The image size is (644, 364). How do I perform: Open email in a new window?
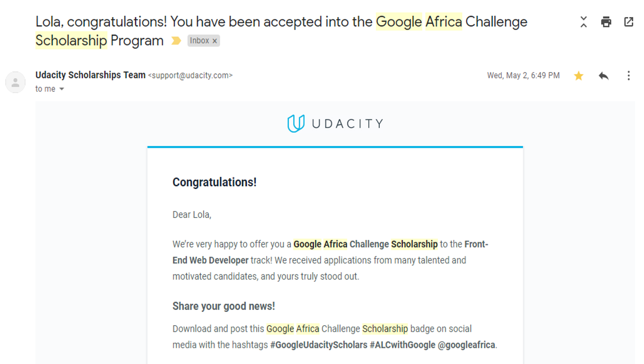629,22
